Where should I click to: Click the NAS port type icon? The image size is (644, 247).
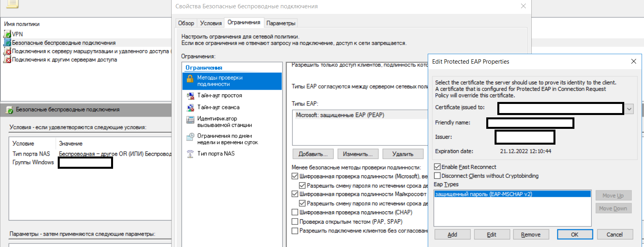point(190,154)
